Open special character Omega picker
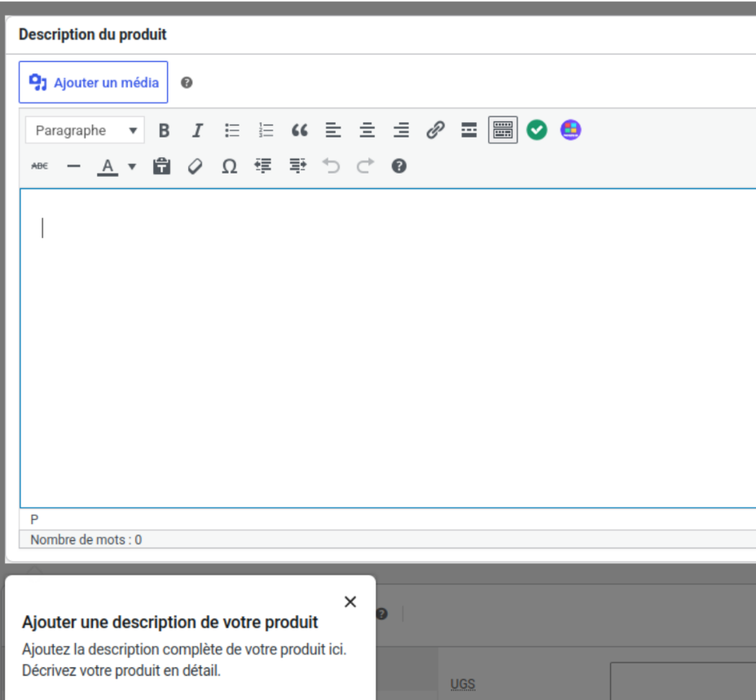The height and width of the screenshot is (700, 756). 230,166
